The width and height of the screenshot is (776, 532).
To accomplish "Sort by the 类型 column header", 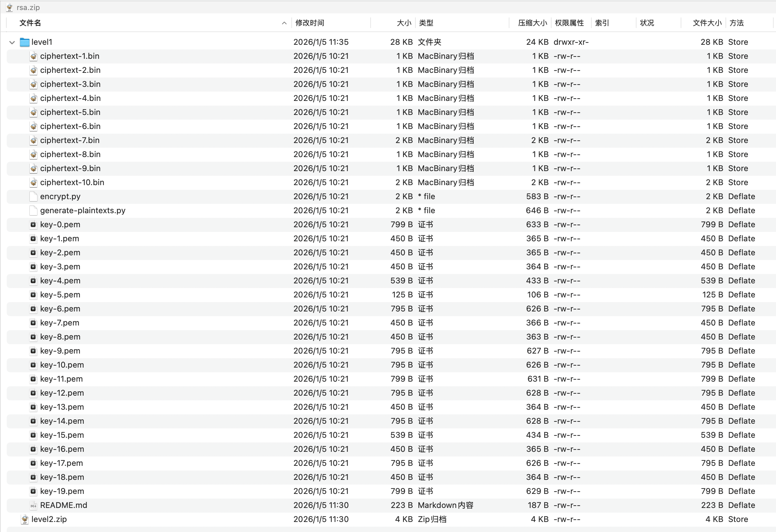I will point(426,23).
